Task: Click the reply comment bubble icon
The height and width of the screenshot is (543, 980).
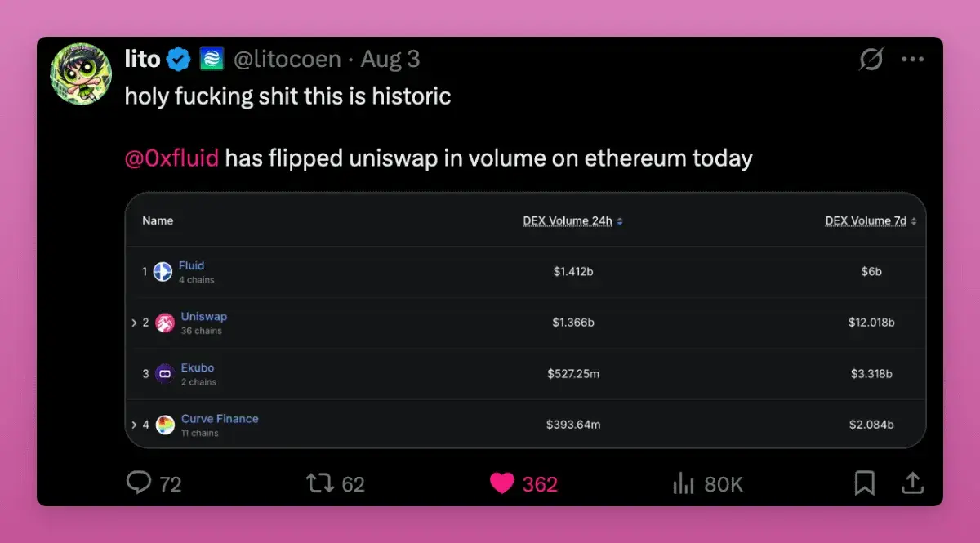Action: pyautogui.click(x=139, y=483)
